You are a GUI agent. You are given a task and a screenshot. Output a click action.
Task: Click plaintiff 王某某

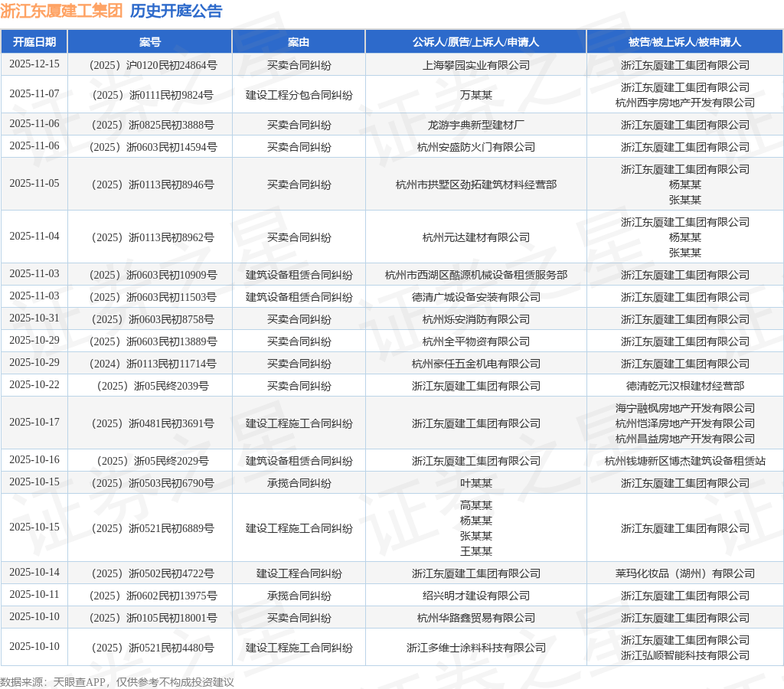[476, 551]
